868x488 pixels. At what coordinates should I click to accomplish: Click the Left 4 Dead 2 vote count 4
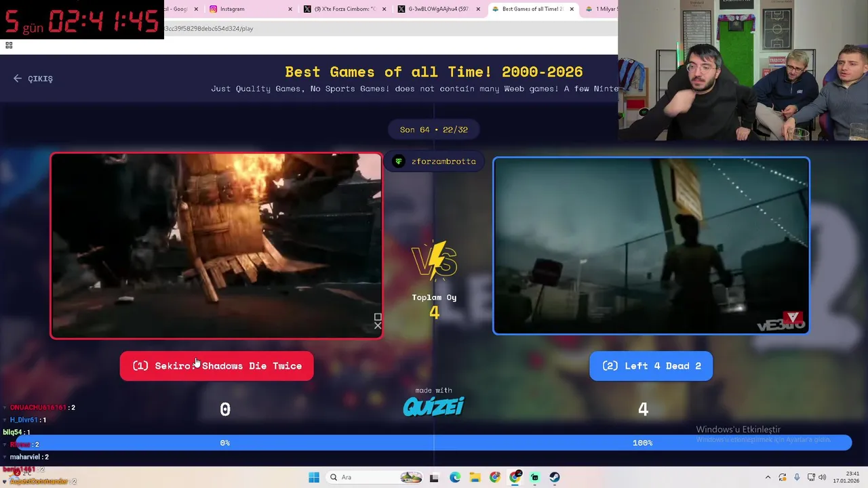click(643, 409)
